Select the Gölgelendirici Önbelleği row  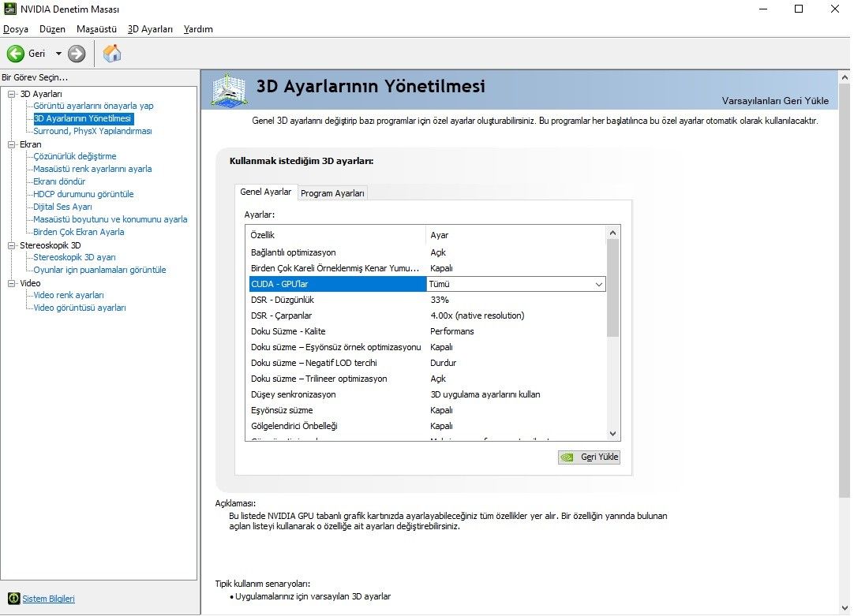[427, 426]
